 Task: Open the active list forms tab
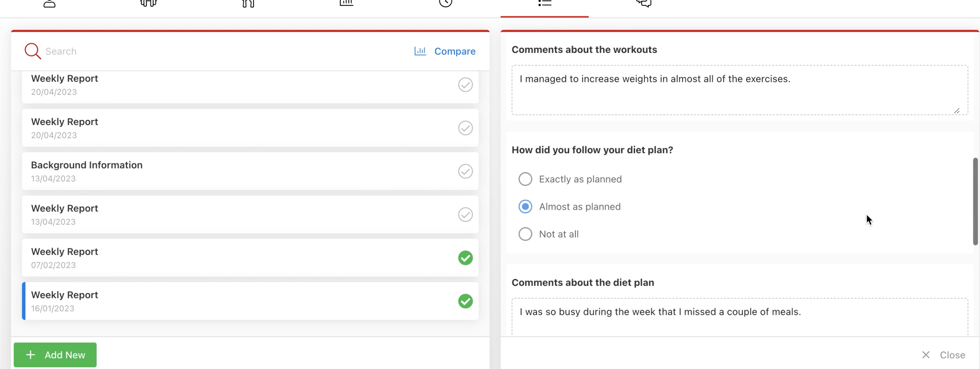(544, 3)
